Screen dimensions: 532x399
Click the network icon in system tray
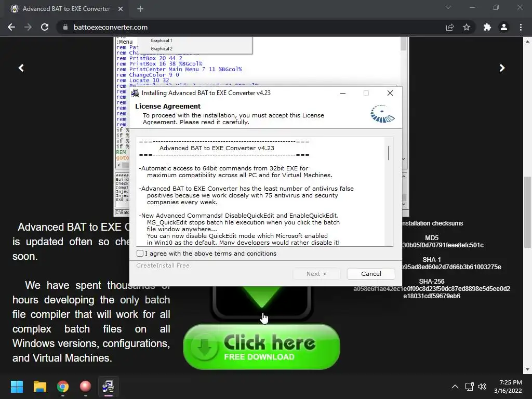click(x=469, y=387)
